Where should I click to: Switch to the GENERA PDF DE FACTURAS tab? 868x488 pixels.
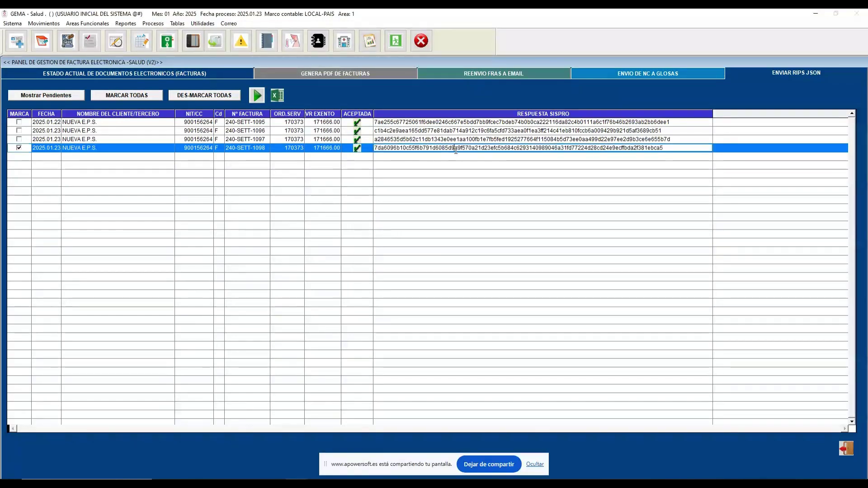(335, 73)
